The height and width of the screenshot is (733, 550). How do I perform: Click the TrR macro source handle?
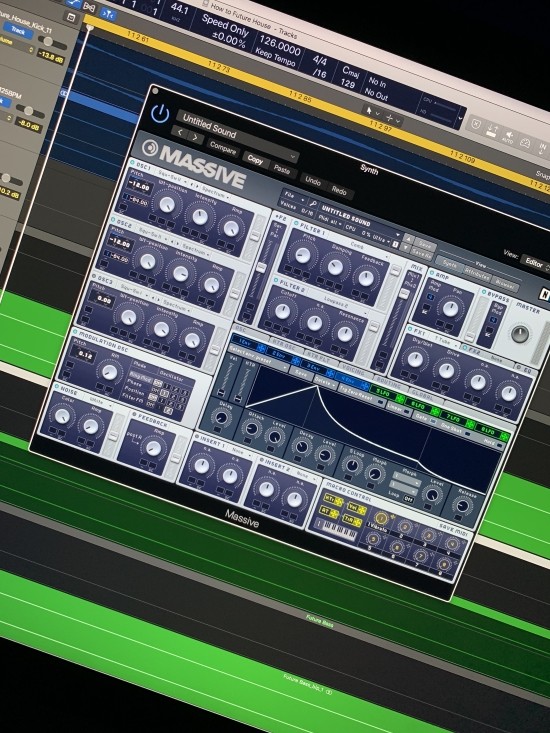(351, 521)
